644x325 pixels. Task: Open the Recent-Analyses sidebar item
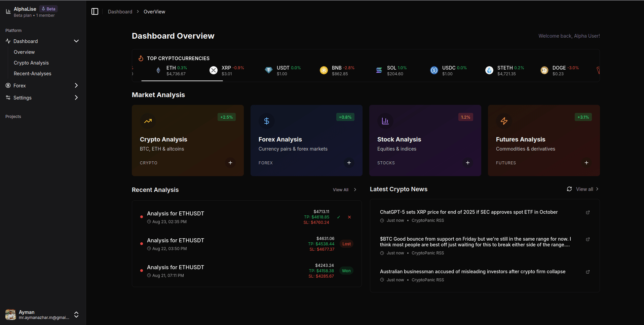click(32, 73)
